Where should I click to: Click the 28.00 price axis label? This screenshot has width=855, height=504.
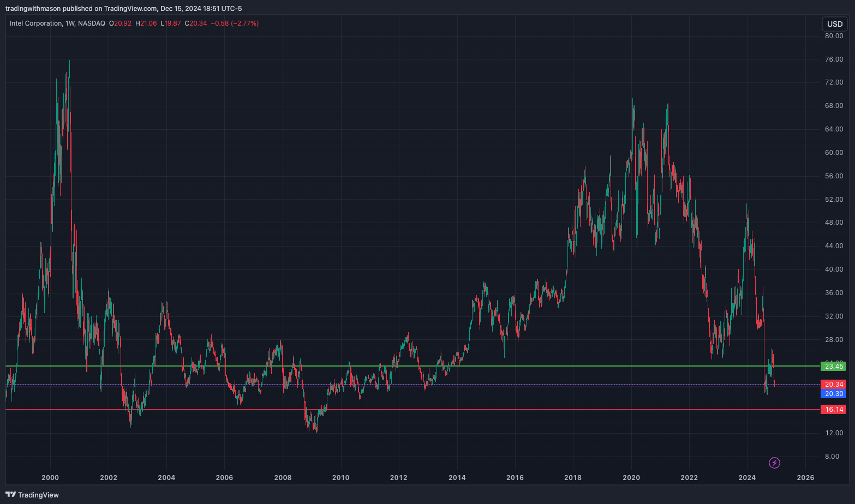834,340
